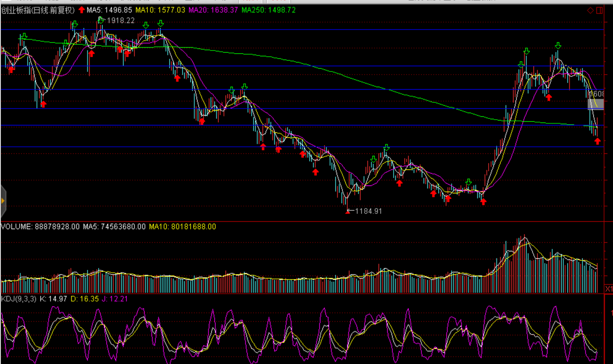The height and width of the screenshot is (364, 613).
Task: Click the X1 label right of volume
Action: tap(608, 289)
